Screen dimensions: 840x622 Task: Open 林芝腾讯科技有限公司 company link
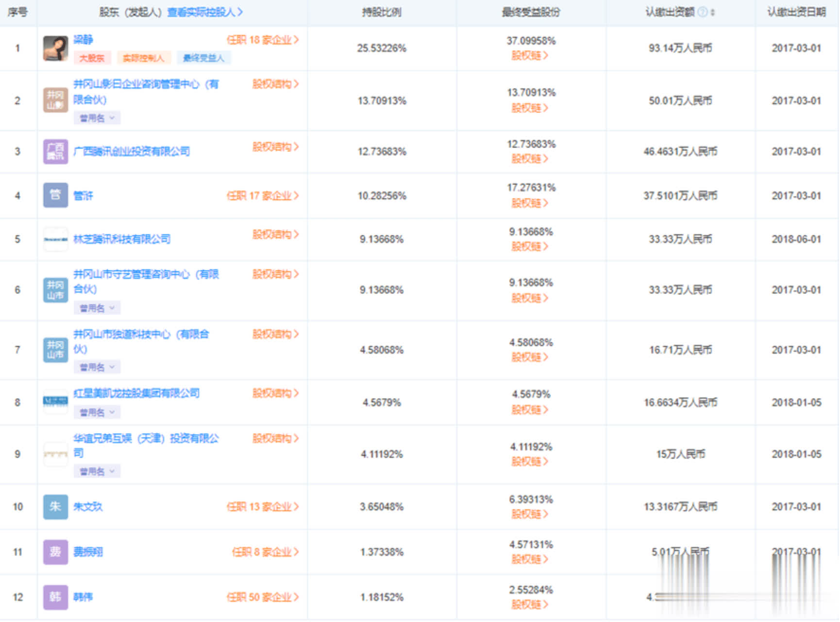coord(122,239)
